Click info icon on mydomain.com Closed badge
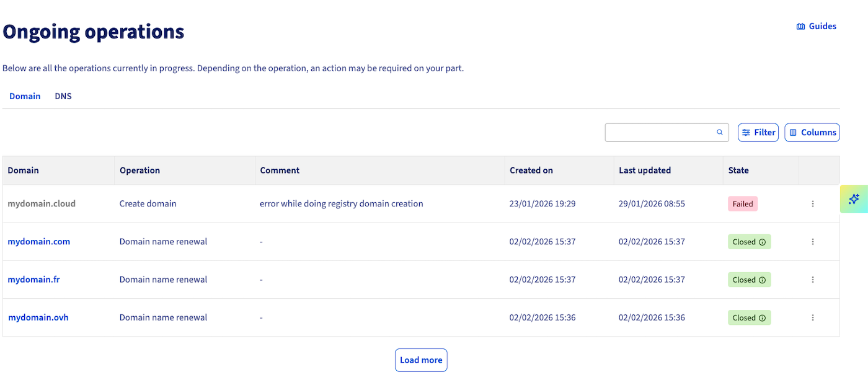 762,242
